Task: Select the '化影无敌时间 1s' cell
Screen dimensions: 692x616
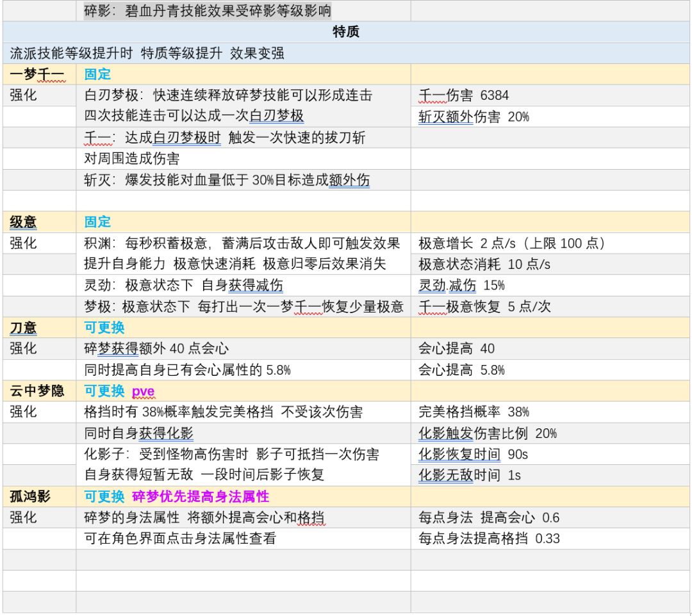Action: (550, 475)
